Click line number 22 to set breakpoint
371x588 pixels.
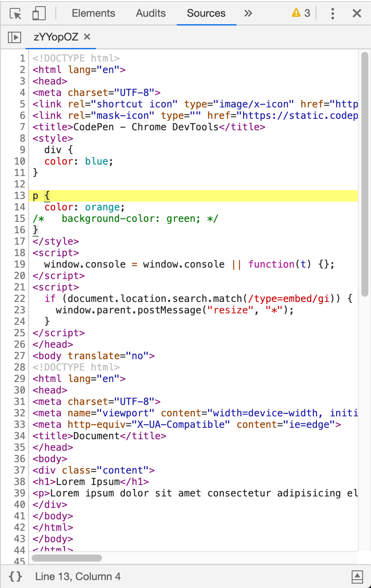click(x=20, y=298)
